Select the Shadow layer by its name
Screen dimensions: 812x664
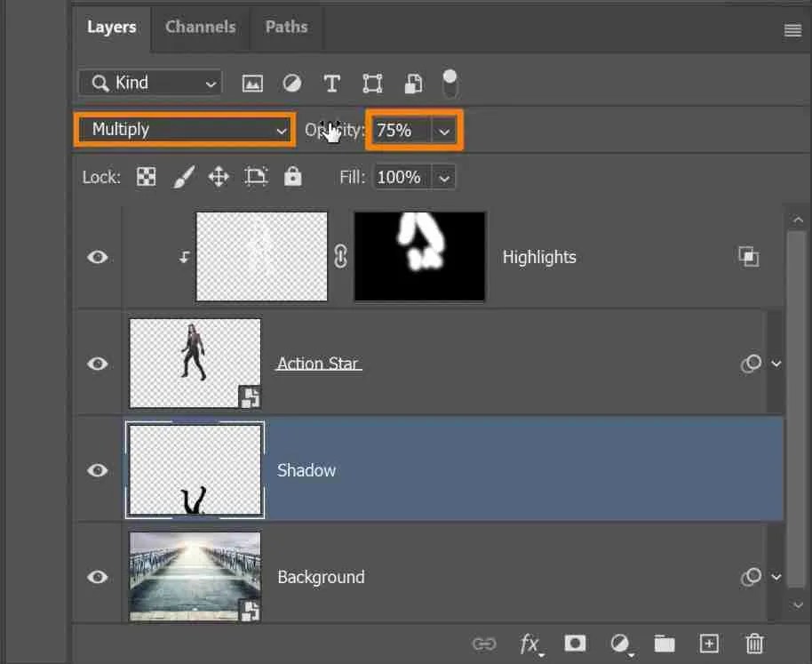point(306,470)
